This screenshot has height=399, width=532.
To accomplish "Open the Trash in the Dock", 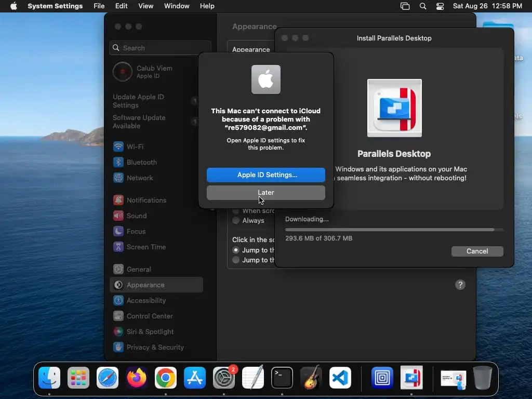I will [483, 378].
